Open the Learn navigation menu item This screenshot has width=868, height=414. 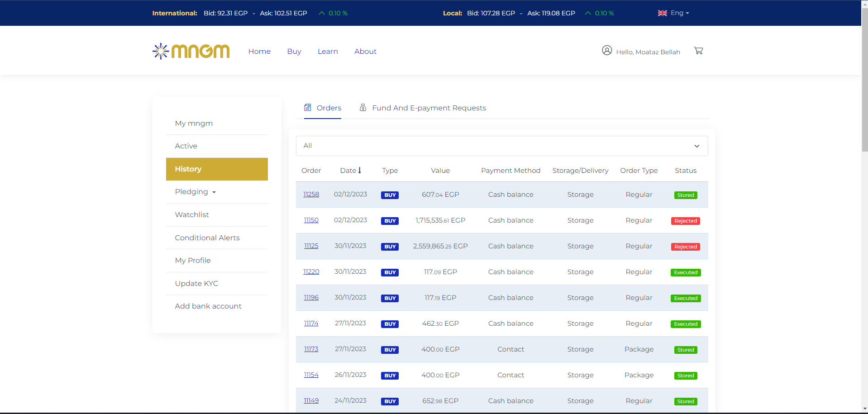click(x=328, y=51)
